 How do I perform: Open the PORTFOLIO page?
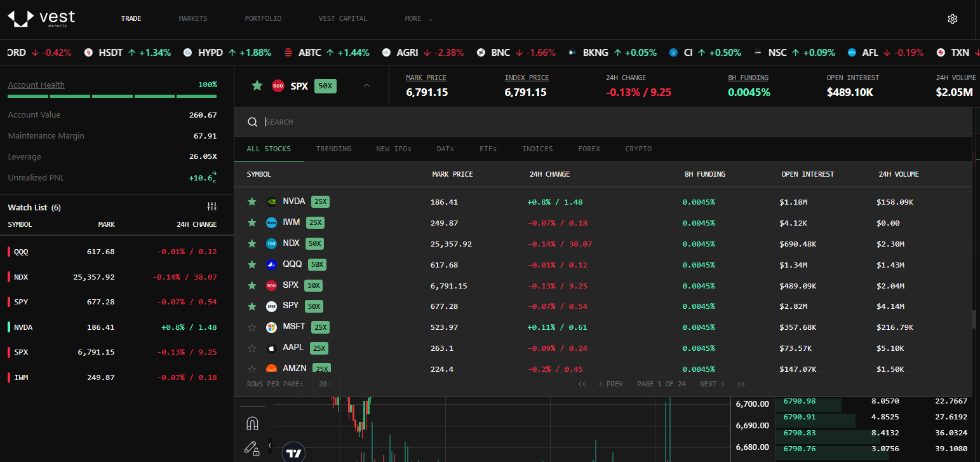point(263,19)
